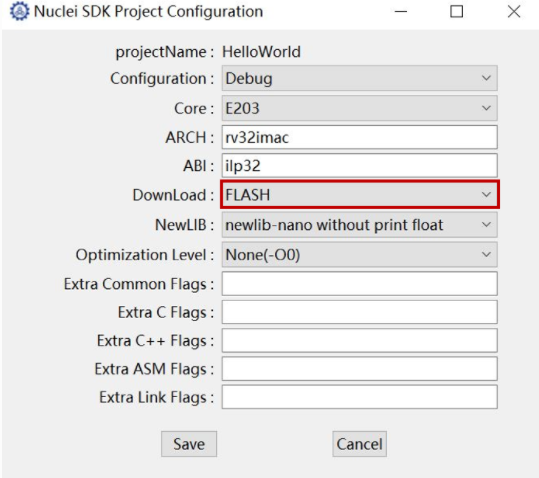The height and width of the screenshot is (478, 539).
Task: Save the project configuration
Action: pyautogui.click(x=189, y=444)
